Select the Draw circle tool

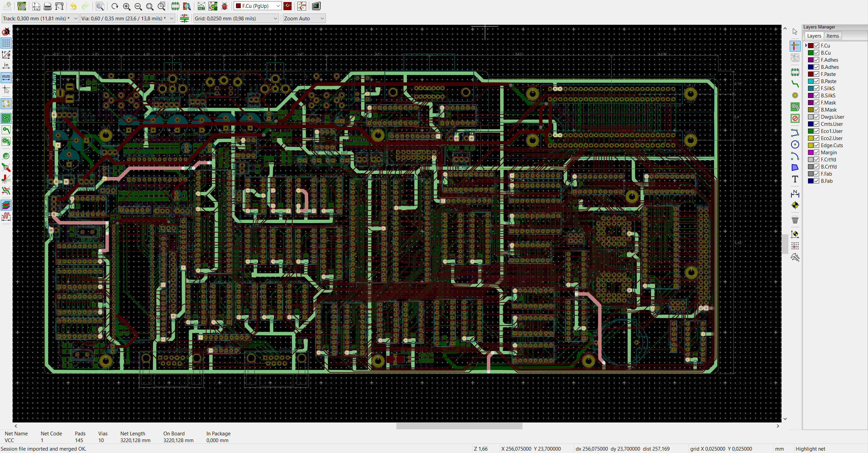(x=795, y=144)
